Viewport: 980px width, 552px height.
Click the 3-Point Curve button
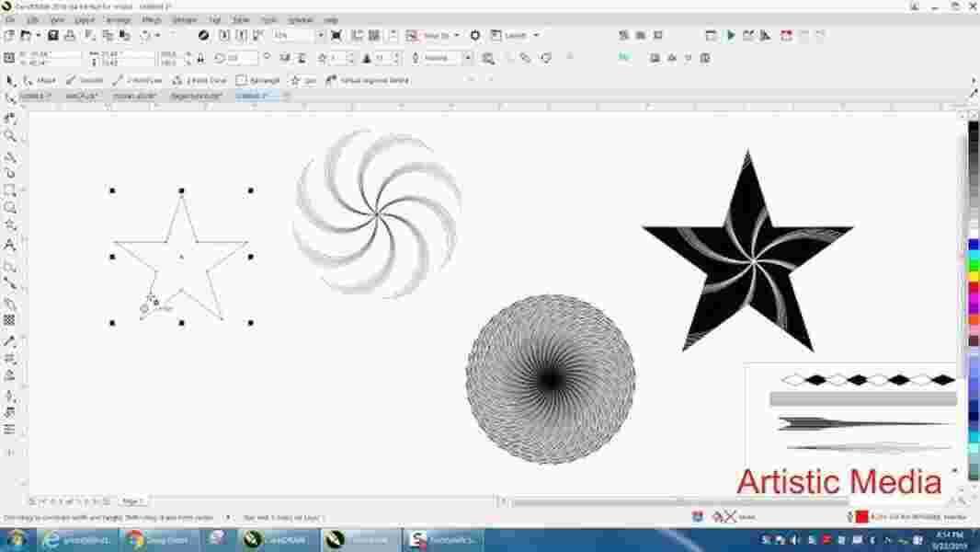199,80
